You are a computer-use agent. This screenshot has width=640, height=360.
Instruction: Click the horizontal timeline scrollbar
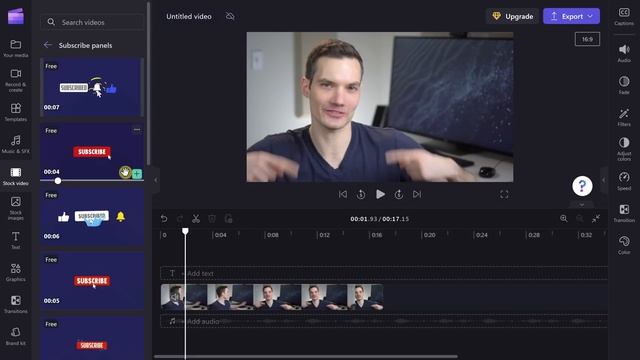(x=306, y=357)
